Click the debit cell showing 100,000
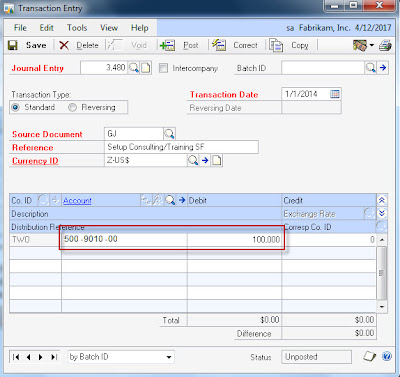Screen dimensions: 400x377 point(234,239)
